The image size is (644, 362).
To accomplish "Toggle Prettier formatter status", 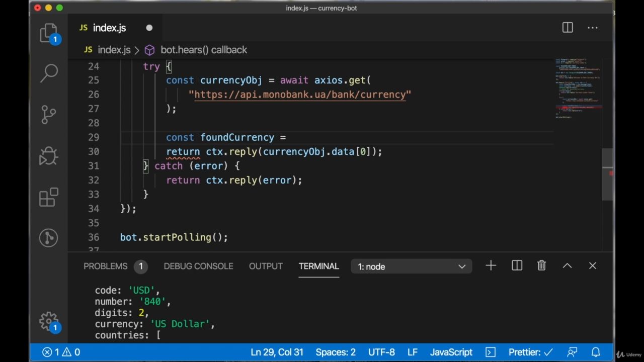I will [x=530, y=352].
